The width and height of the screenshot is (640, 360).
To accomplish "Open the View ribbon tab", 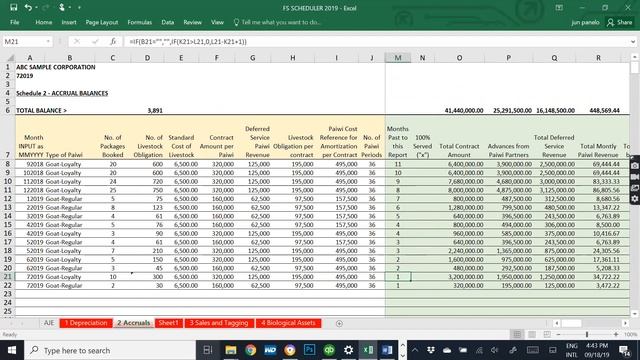I will pos(217,22).
